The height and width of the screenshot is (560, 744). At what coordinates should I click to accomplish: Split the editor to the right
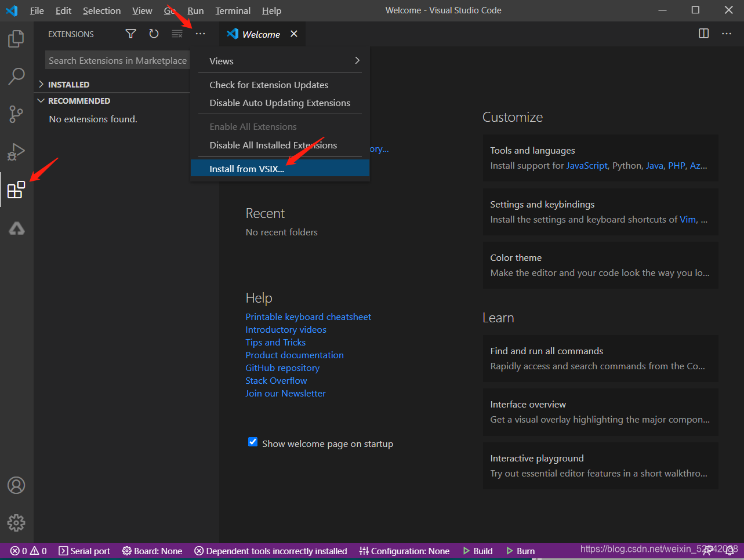tap(703, 34)
